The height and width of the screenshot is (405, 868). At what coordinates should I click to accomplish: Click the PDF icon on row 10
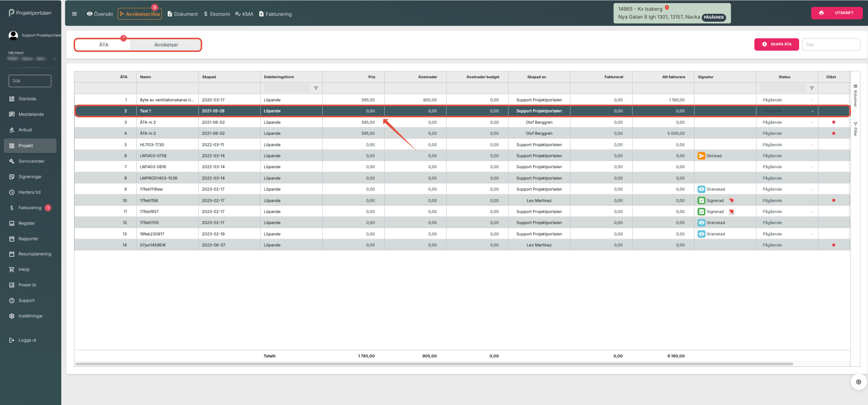732,201
